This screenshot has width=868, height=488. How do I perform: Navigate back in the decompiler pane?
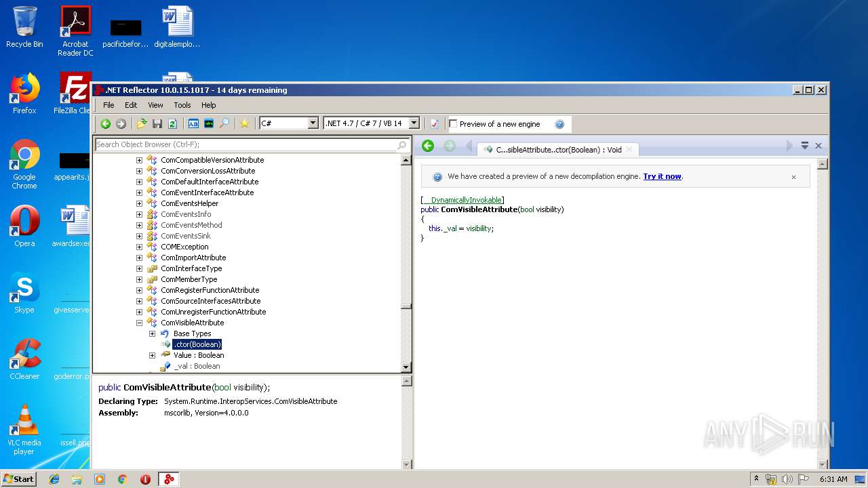pyautogui.click(x=428, y=146)
